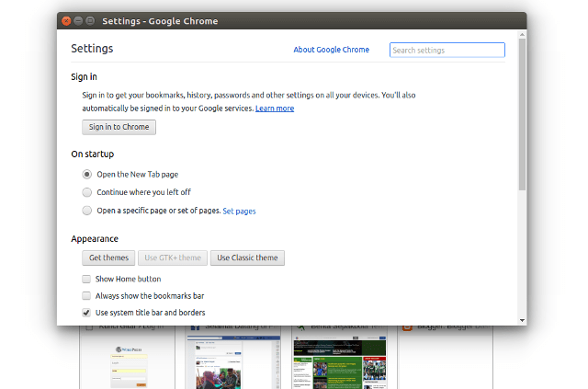Select Open a specific page option
Viewport: 588px width, 389px height.
point(86,211)
